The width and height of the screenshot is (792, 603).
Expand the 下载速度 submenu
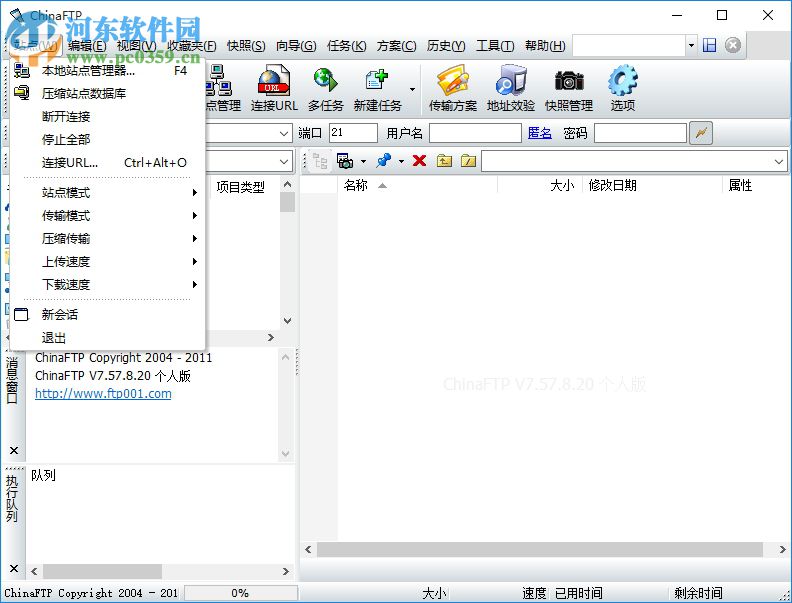pyautogui.click(x=107, y=284)
